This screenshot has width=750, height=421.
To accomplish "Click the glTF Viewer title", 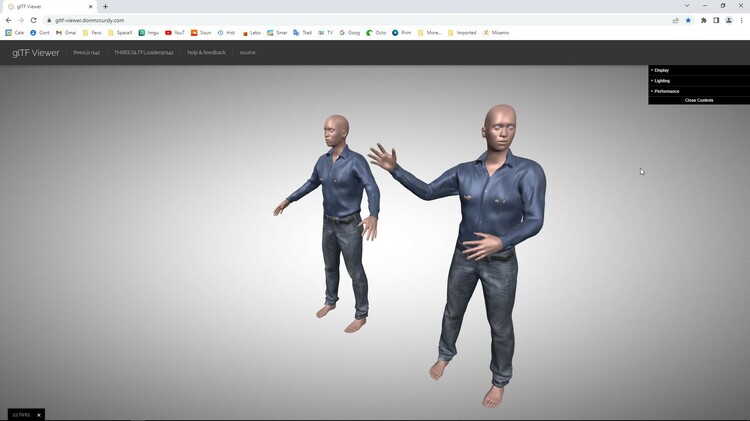I will [36, 52].
